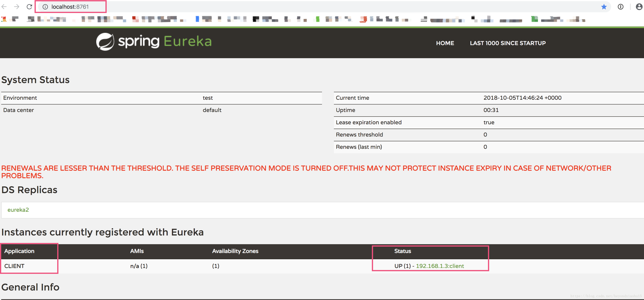Click the Availability Zones column header
This screenshot has height=300, width=644.
(x=235, y=251)
